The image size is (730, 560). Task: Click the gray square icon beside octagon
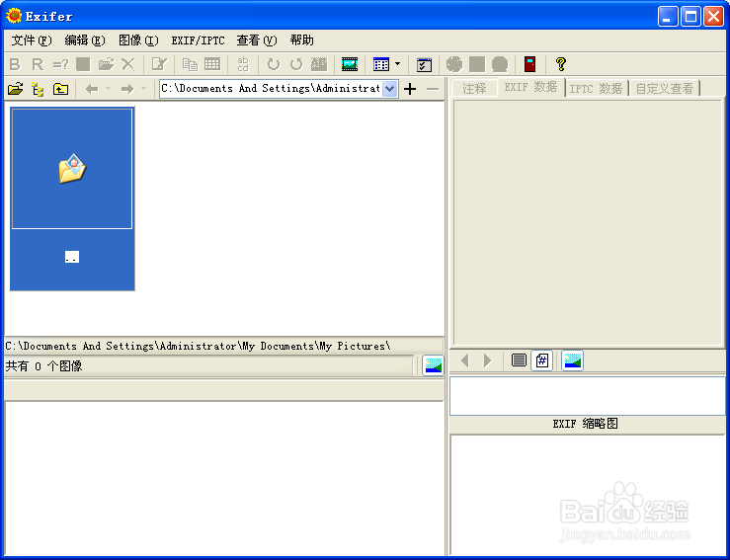(477, 64)
